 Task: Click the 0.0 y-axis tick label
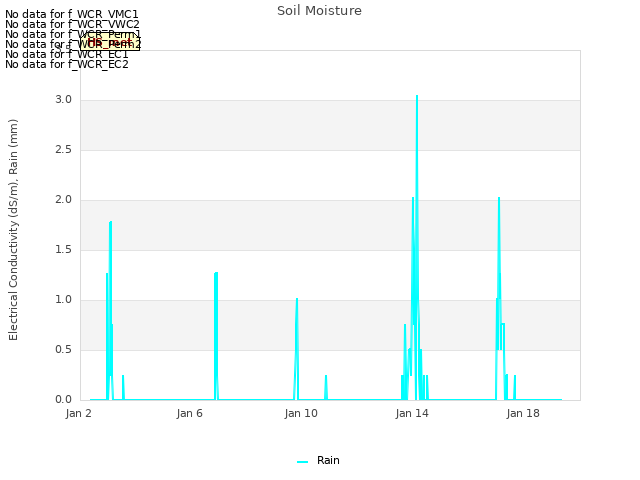(64, 400)
